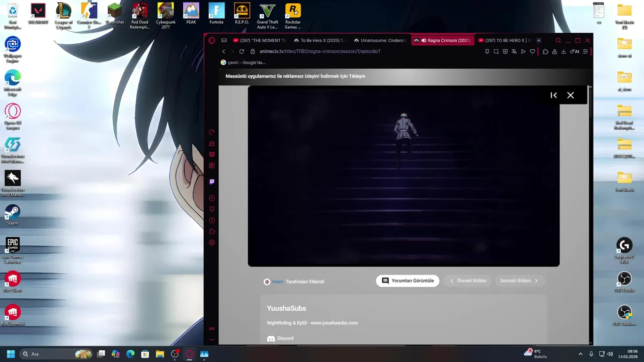The height and width of the screenshot is (362, 644).
Task: Pin icon in the address bar
Action: point(487,51)
